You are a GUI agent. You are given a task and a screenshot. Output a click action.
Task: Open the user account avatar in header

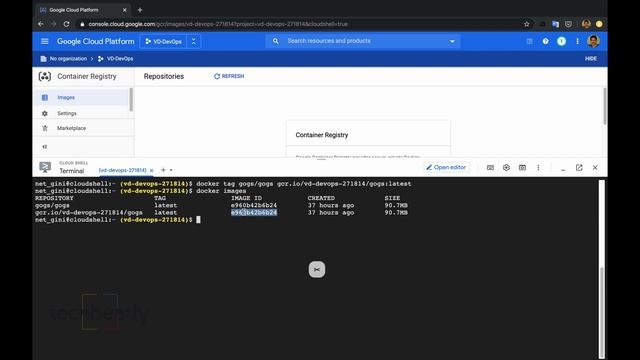pos(593,41)
